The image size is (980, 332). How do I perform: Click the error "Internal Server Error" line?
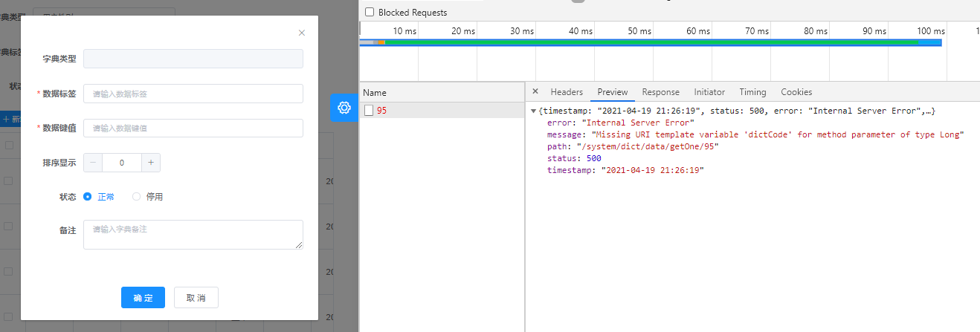click(621, 123)
